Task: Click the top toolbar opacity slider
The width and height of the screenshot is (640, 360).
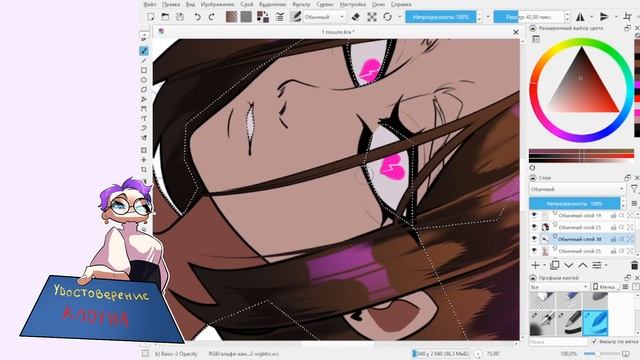Action: (x=441, y=17)
